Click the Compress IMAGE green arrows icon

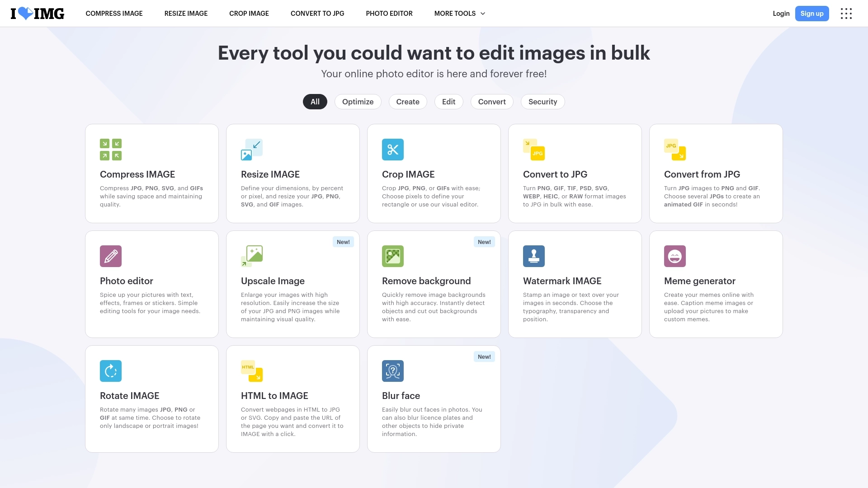[x=111, y=150]
